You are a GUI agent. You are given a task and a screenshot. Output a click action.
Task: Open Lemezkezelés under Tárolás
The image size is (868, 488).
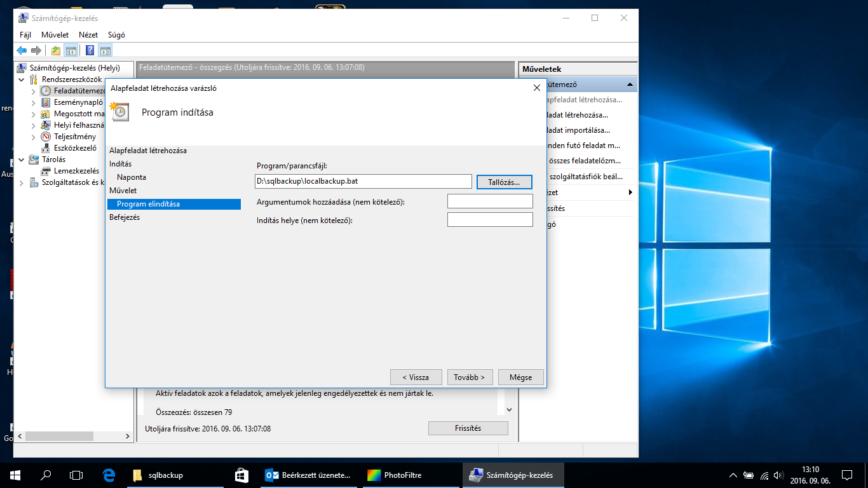tap(76, 171)
